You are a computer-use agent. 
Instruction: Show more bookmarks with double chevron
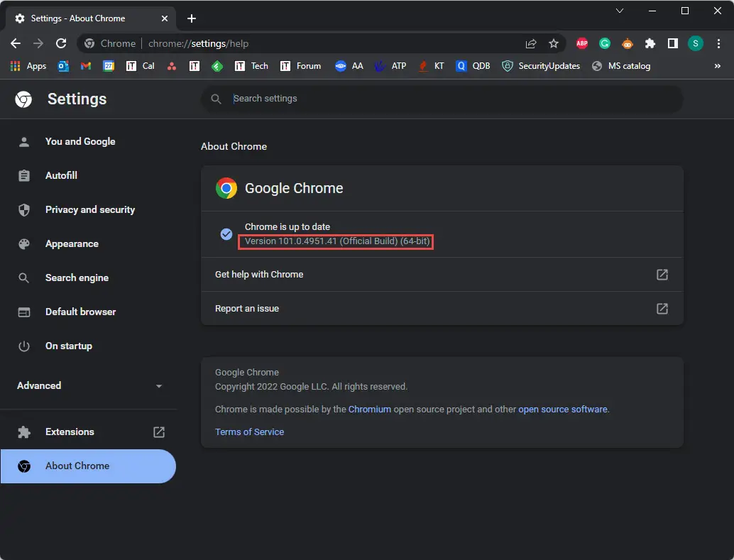pyautogui.click(x=718, y=66)
